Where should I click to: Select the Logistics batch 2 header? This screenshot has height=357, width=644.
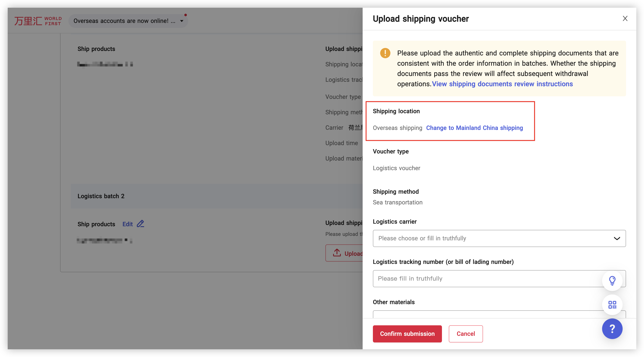pos(101,196)
